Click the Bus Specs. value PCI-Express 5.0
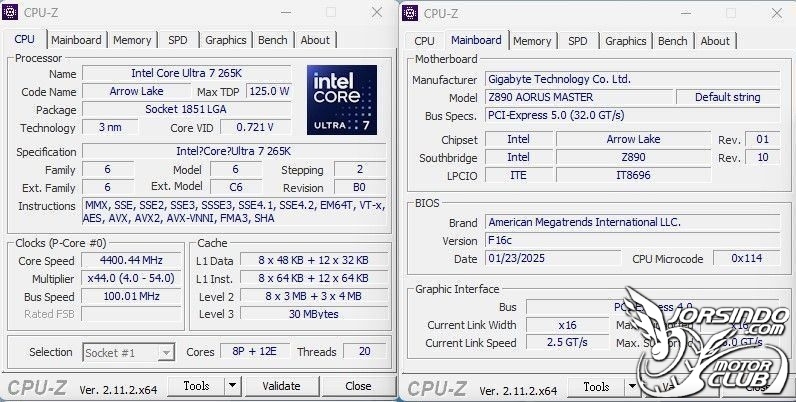The image size is (796, 402). (x=633, y=115)
